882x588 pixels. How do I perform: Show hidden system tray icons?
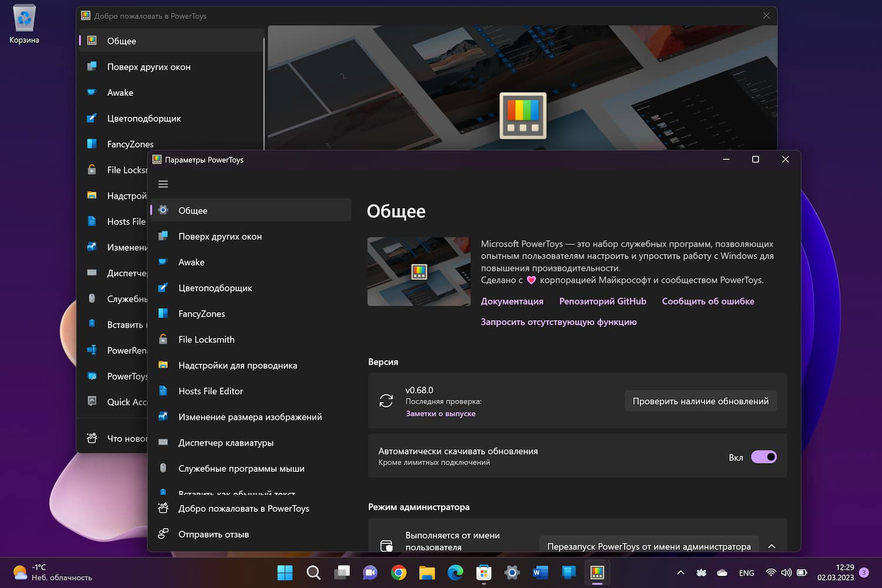click(680, 572)
